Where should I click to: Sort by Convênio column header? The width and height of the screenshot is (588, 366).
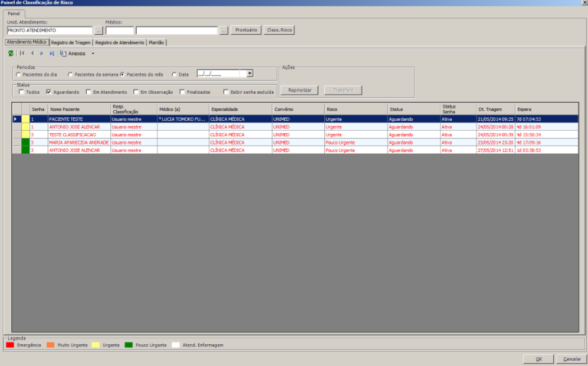coord(298,109)
